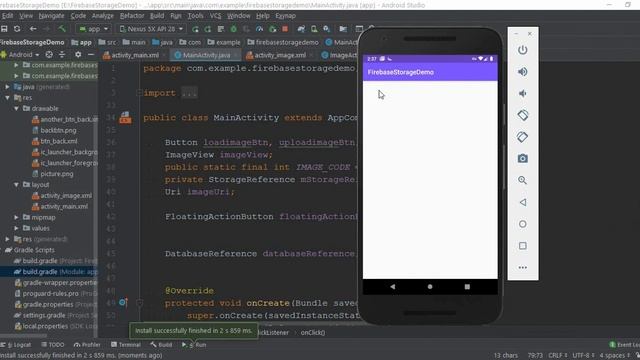Screen dimensions: 640x360
Task: Collapse the res folder
Action: coord(7,98)
